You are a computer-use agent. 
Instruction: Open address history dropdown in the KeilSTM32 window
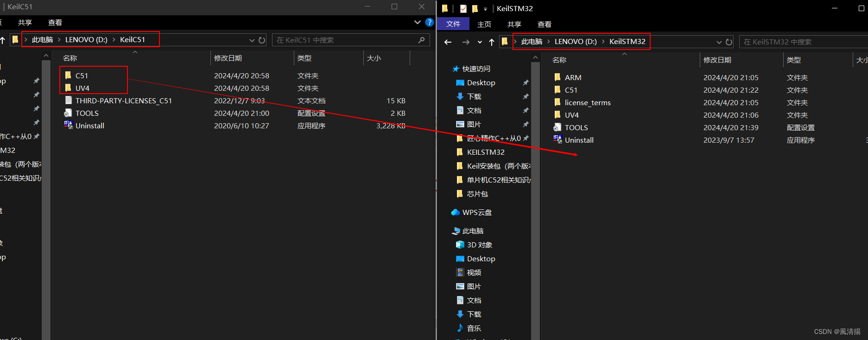(x=719, y=42)
